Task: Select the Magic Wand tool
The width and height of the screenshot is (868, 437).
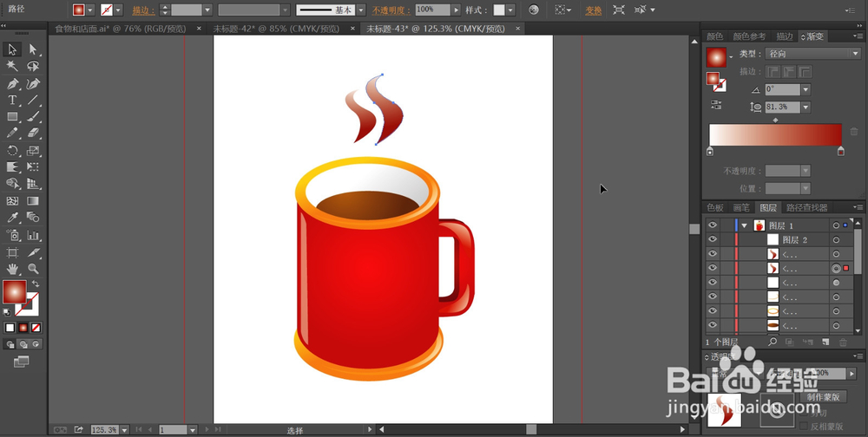Action: (12, 67)
